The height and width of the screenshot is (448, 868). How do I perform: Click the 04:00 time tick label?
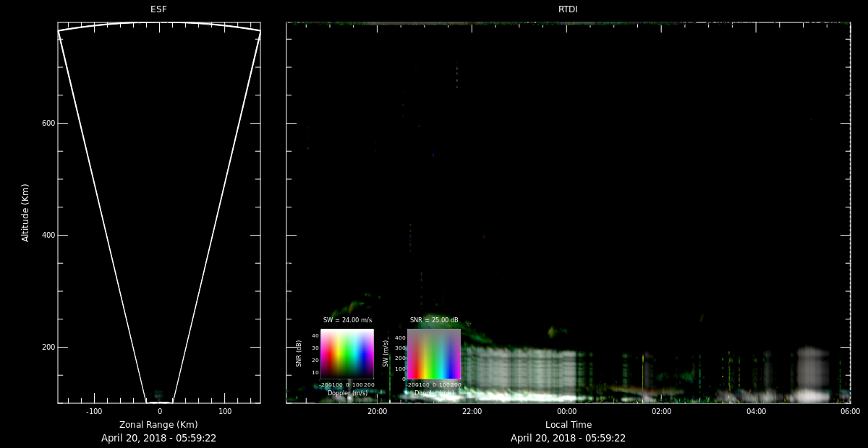coord(756,411)
